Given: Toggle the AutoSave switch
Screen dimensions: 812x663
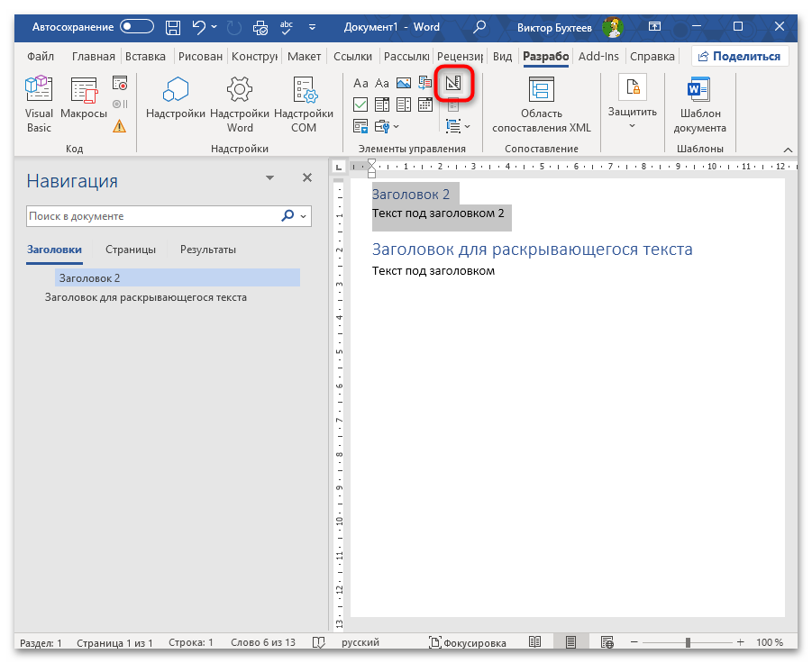Looking at the screenshot, I should (x=137, y=27).
